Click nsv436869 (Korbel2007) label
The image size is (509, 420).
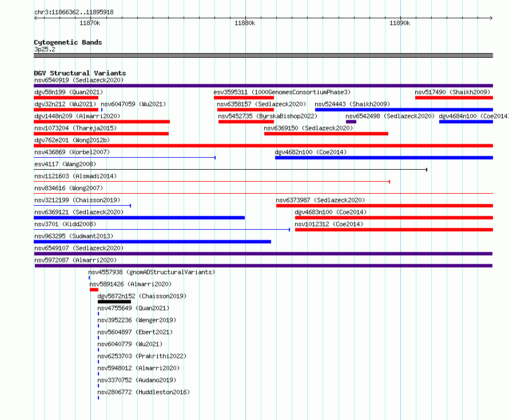pyautogui.click(x=72, y=152)
